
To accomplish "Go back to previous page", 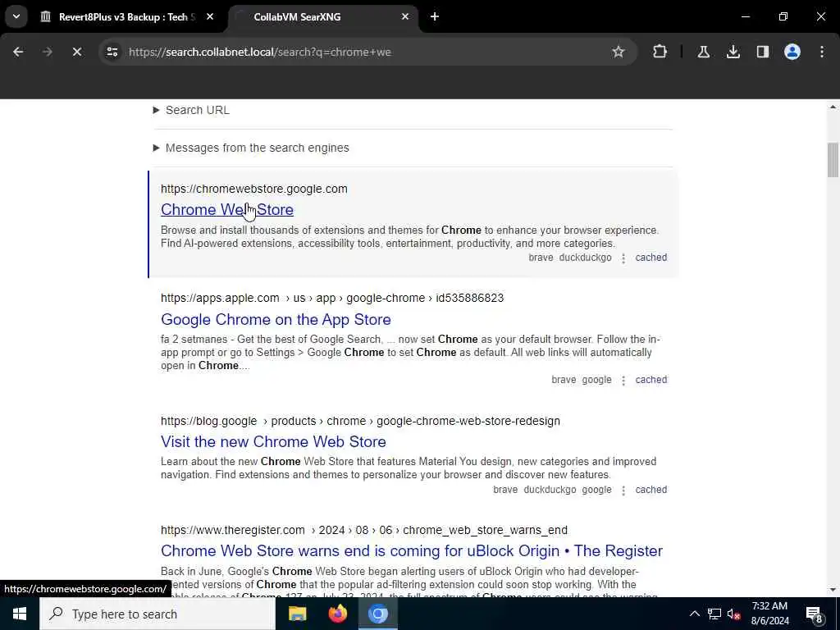I will pos(18,52).
